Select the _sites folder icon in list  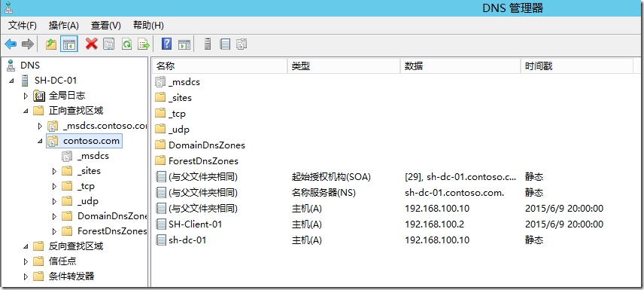point(160,97)
